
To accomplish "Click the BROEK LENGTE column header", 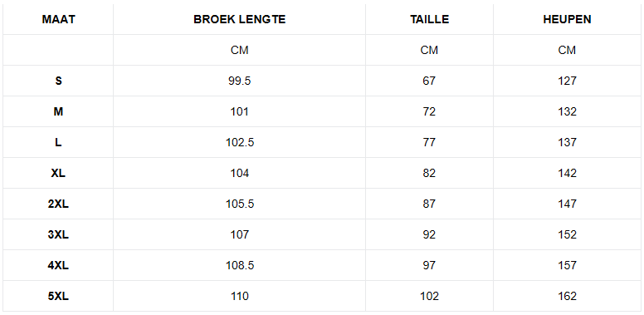I will click(x=240, y=19).
